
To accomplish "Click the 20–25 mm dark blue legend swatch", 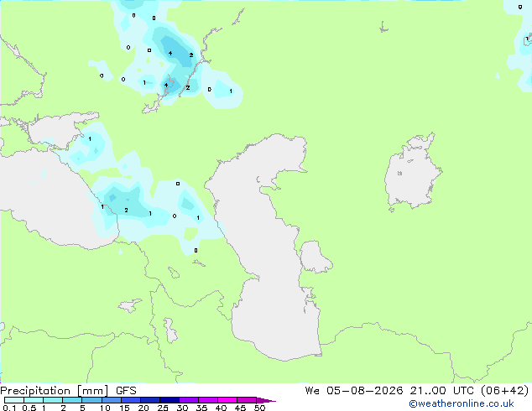I will coord(149,400).
